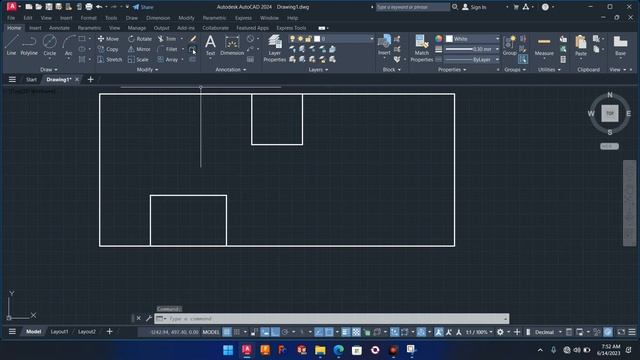The width and height of the screenshot is (640, 360).
Task: Open the annotation scale 1:1 dropdown
Action: [479, 332]
